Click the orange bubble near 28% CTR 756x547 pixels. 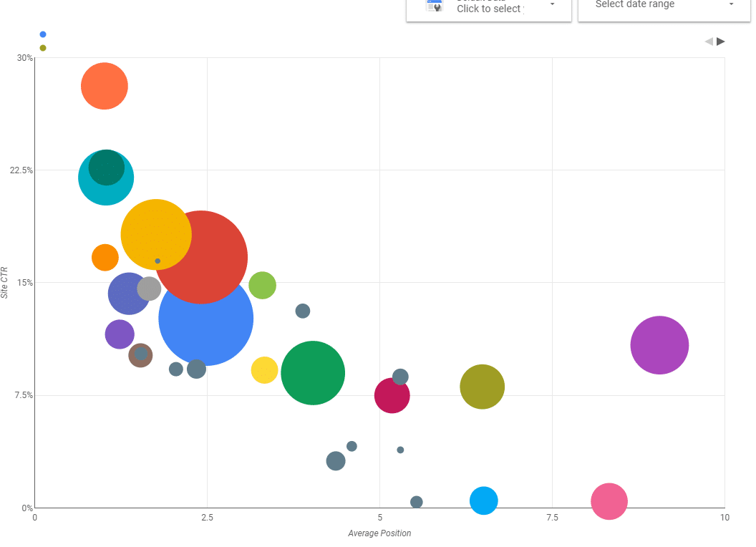[x=104, y=86]
